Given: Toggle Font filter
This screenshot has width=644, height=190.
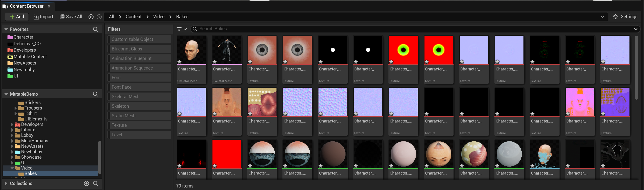Looking at the screenshot, I should pos(140,77).
